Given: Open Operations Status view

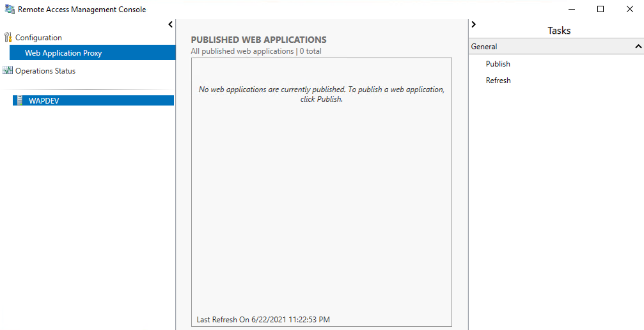Looking at the screenshot, I should pyautogui.click(x=45, y=71).
